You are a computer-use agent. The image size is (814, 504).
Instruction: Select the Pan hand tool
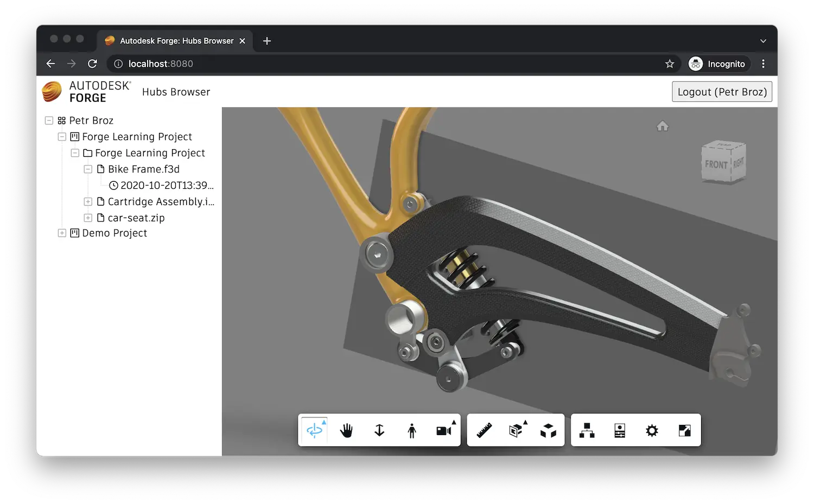point(346,431)
